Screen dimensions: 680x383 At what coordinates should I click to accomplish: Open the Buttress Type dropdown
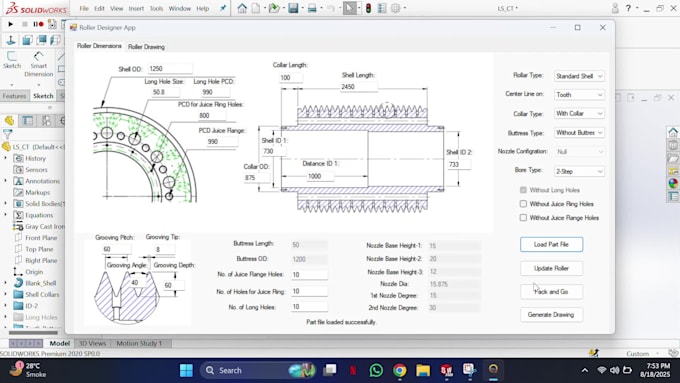pyautogui.click(x=579, y=133)
